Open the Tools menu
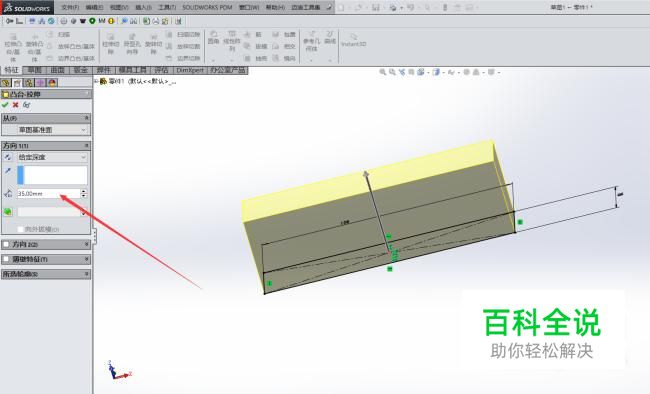This screenshot has width=650, height=394. pyautogui.click(x=167, y=7)
